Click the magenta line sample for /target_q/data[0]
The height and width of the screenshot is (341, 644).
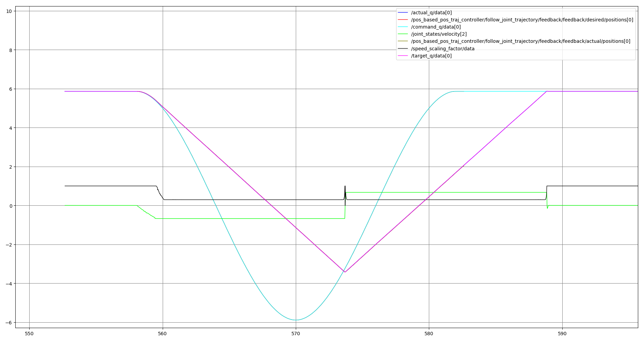[404, 55]
